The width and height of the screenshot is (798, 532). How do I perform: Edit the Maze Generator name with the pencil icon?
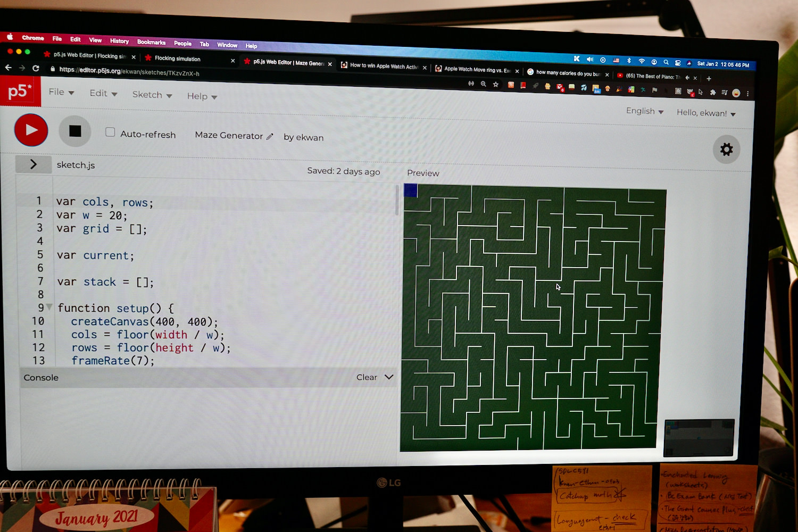tap(270, 137)
